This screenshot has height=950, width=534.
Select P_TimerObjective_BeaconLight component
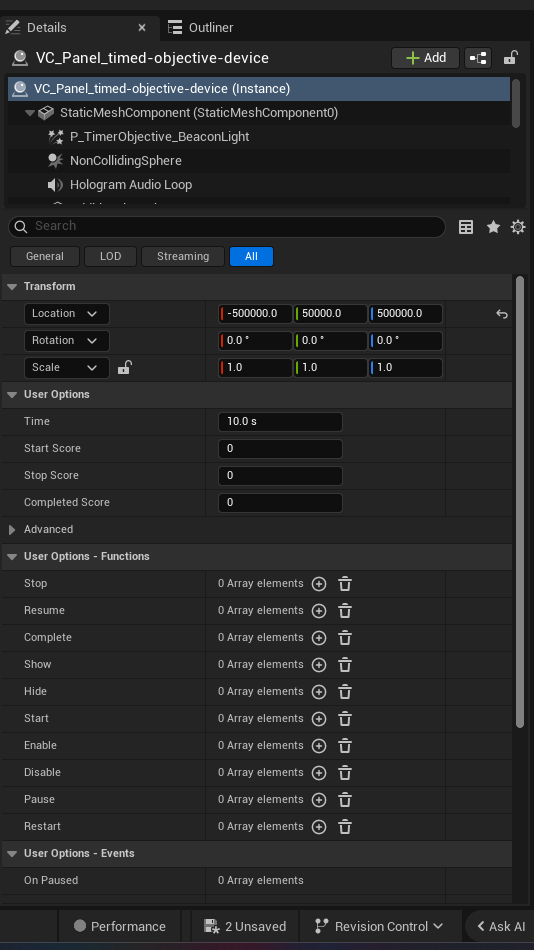[159, 137]
